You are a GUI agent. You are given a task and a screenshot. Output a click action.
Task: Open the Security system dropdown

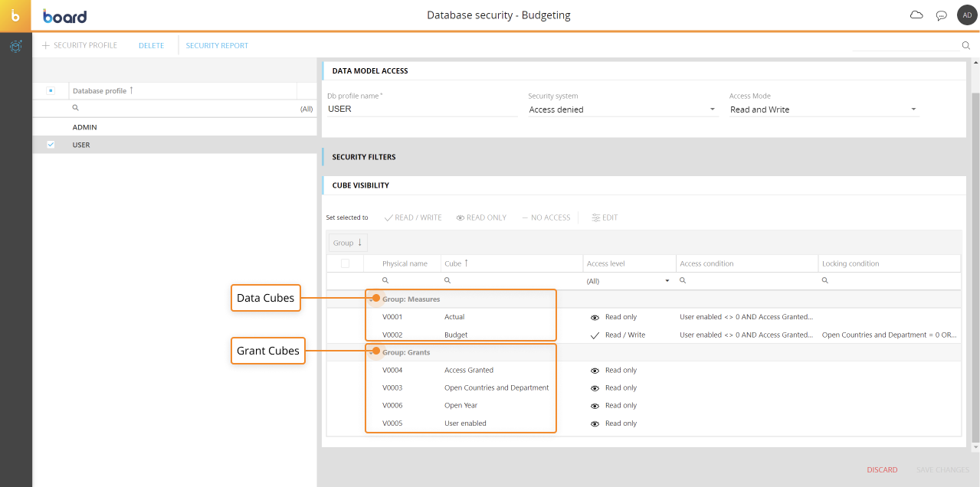click(x=622, y=109)
